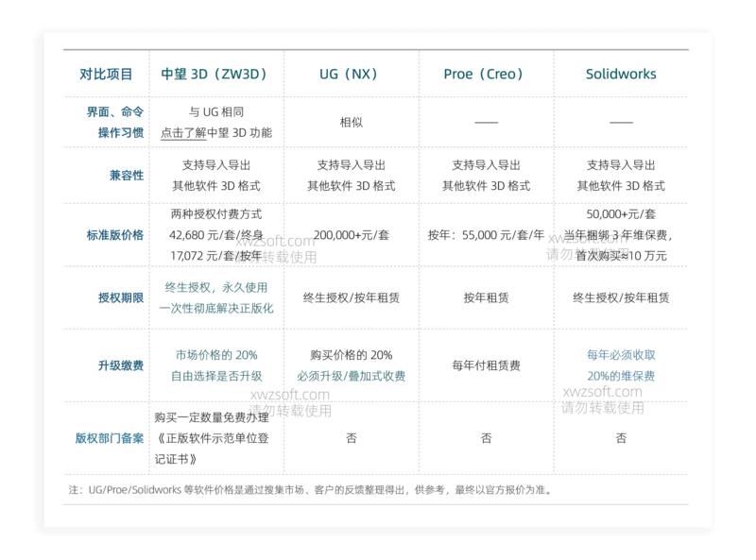
Task: Click '一次性彻底解决正版化' text
Action: pyautogui.click(x=216, y=309)
